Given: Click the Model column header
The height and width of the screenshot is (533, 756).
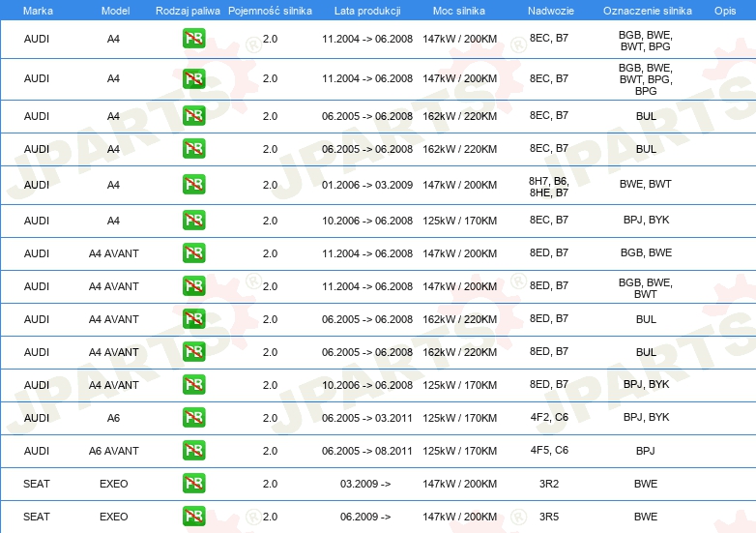Looking at the screenshot, I should pos(115,11).
